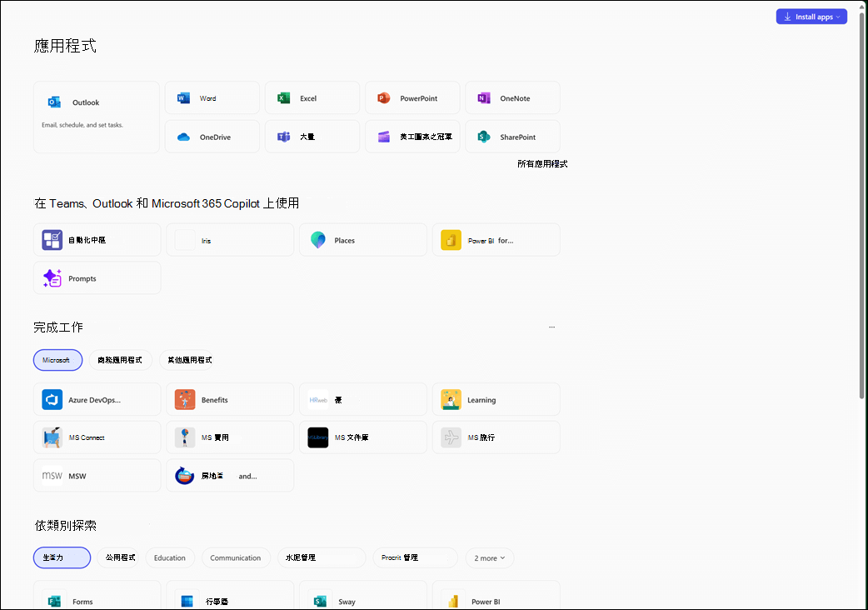
Task: Select the 公用程式 category tab
Action: (x=120, y=557)
